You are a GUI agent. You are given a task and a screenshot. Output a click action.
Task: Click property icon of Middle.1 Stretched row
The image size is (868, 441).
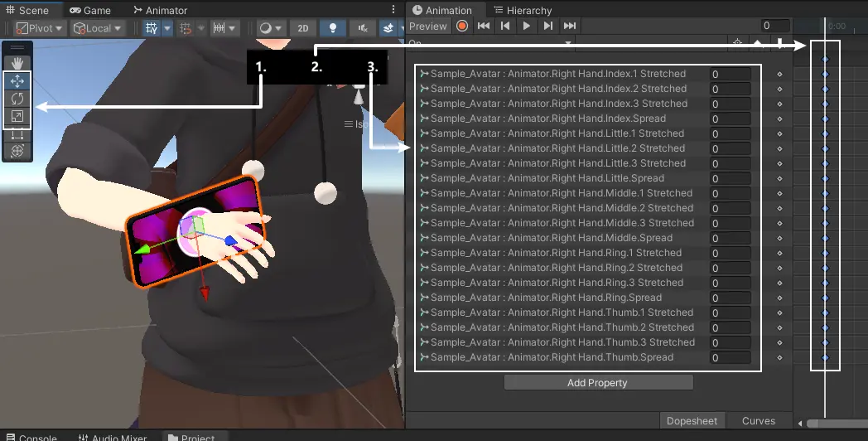(x=424, y=193)
